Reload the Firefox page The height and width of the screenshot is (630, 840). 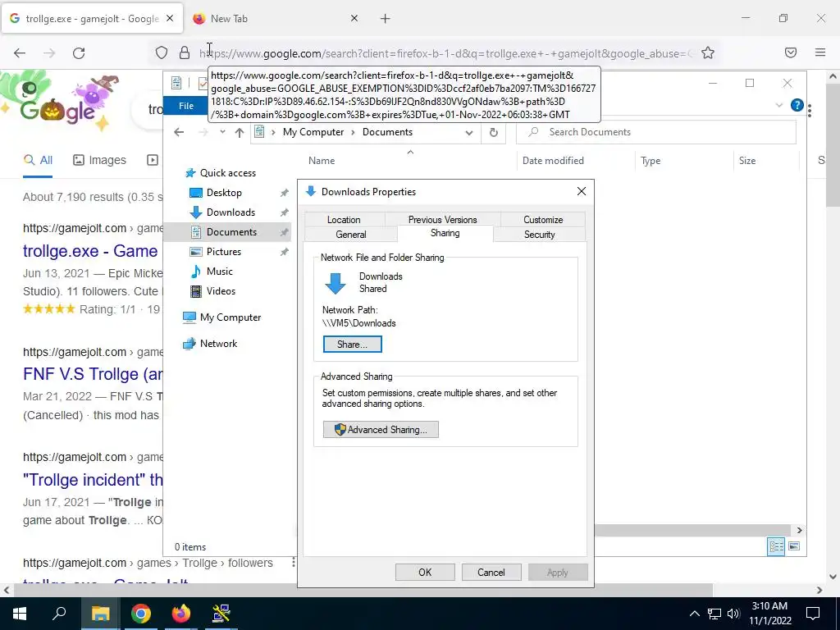tap(79, 53)
